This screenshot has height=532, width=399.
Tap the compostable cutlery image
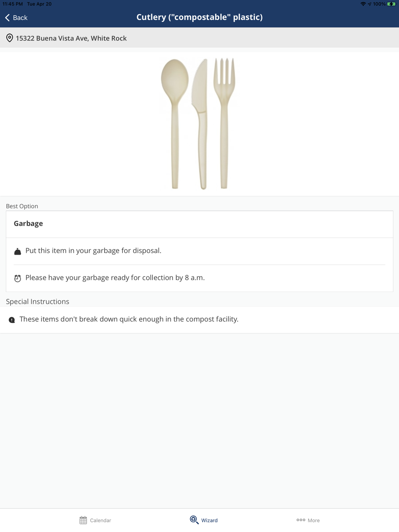pos(199,123)
